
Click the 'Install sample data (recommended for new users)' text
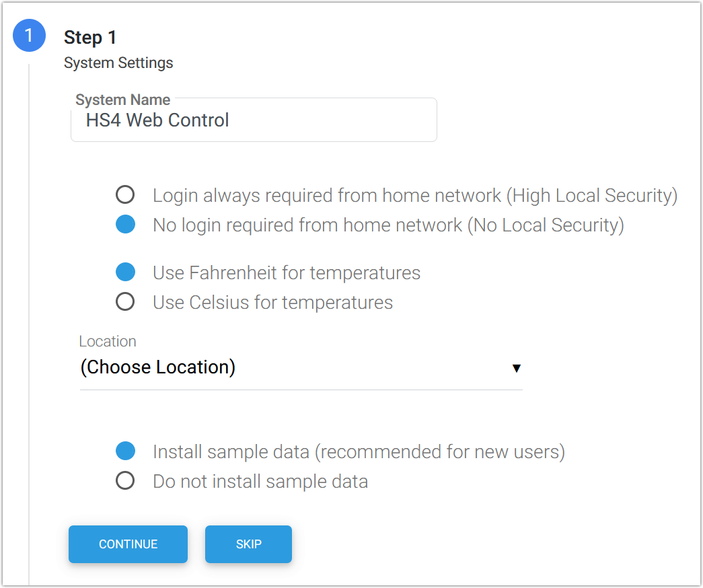point(359,451)
